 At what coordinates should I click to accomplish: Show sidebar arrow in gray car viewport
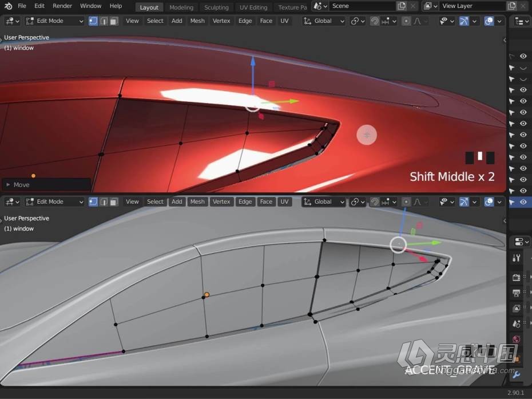[505, 221]
